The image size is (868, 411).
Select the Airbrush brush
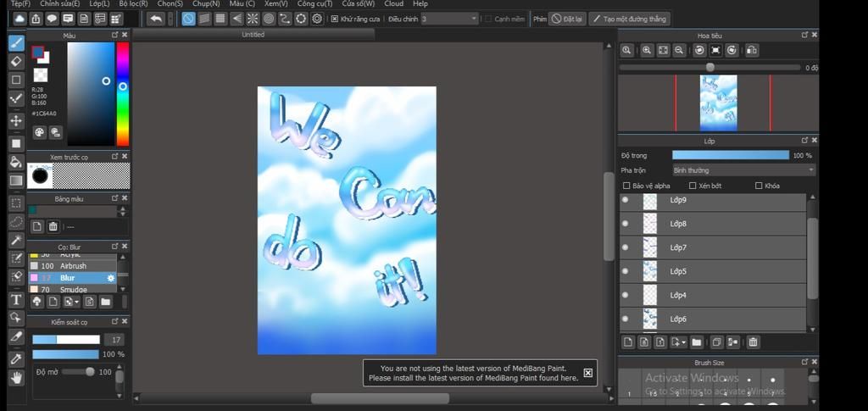73,266
